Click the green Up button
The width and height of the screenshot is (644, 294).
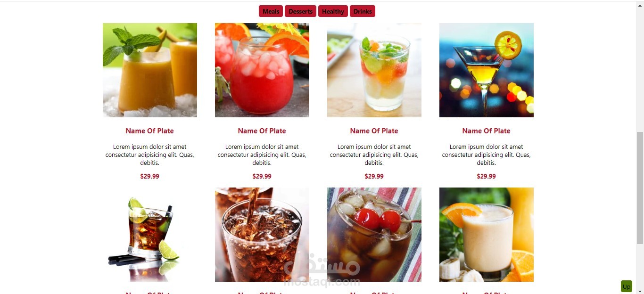(626, 286)
